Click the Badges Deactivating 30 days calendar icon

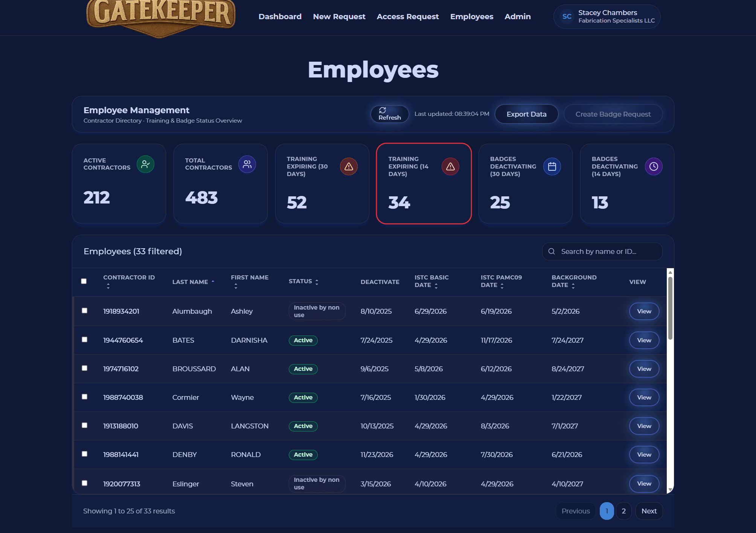point(552,166)
